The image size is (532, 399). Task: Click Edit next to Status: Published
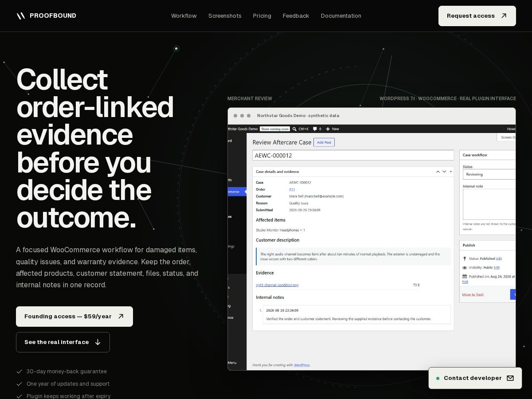(x=499, y=258)
